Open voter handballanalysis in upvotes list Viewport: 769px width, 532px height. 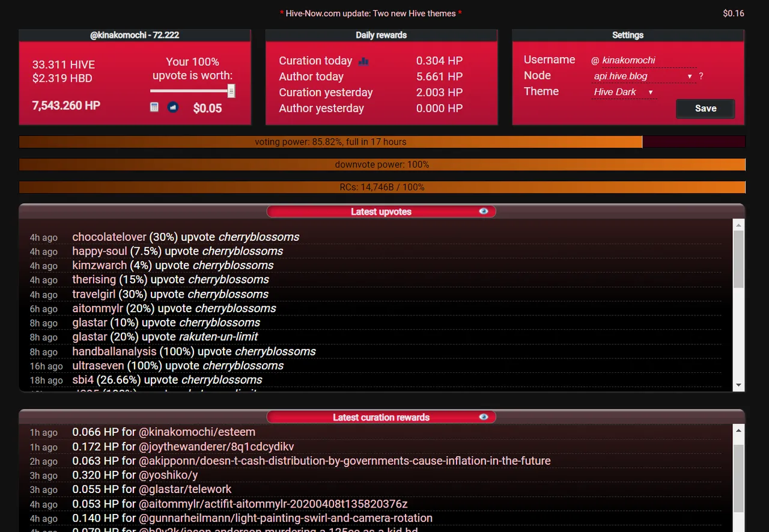[x=114, y=351]
